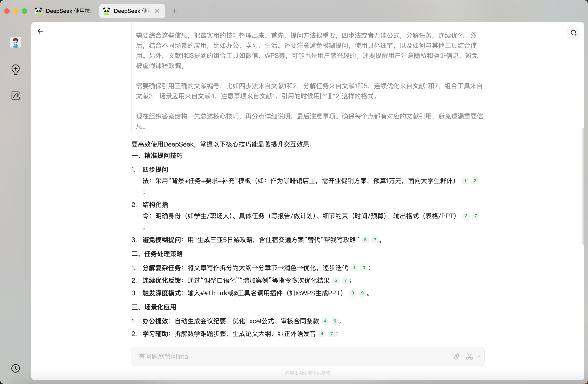588x384 pixels.
Task: Click heading '二、任务处理策略'
Action: point(157,254)
